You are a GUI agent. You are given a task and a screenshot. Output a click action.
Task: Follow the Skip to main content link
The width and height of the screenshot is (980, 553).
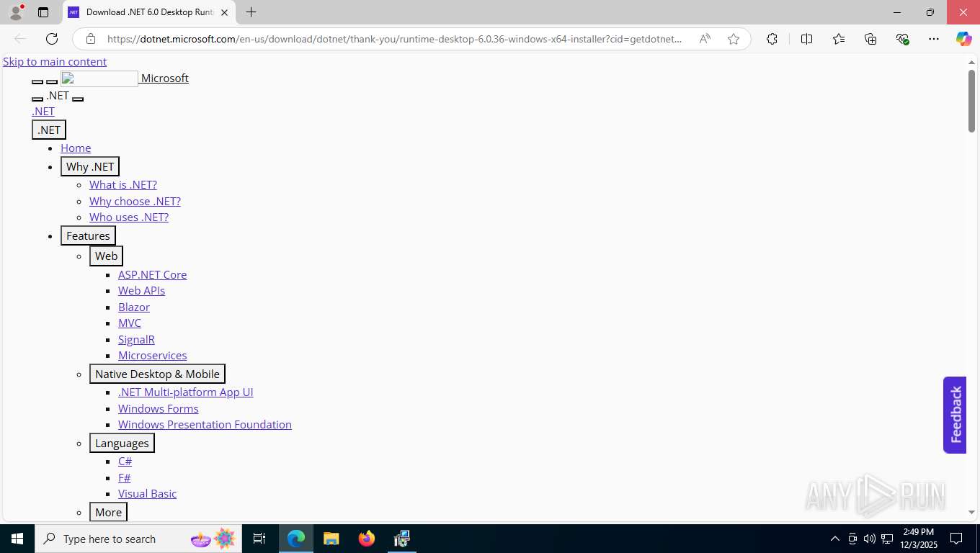[55, 62]
